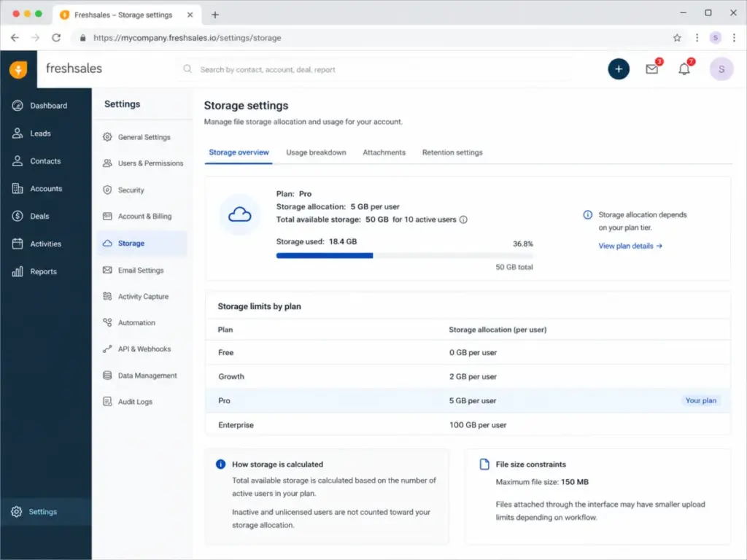747x560 pixels.
Task: Open API & Webhooks settings
Action: (x=136, y=349)
